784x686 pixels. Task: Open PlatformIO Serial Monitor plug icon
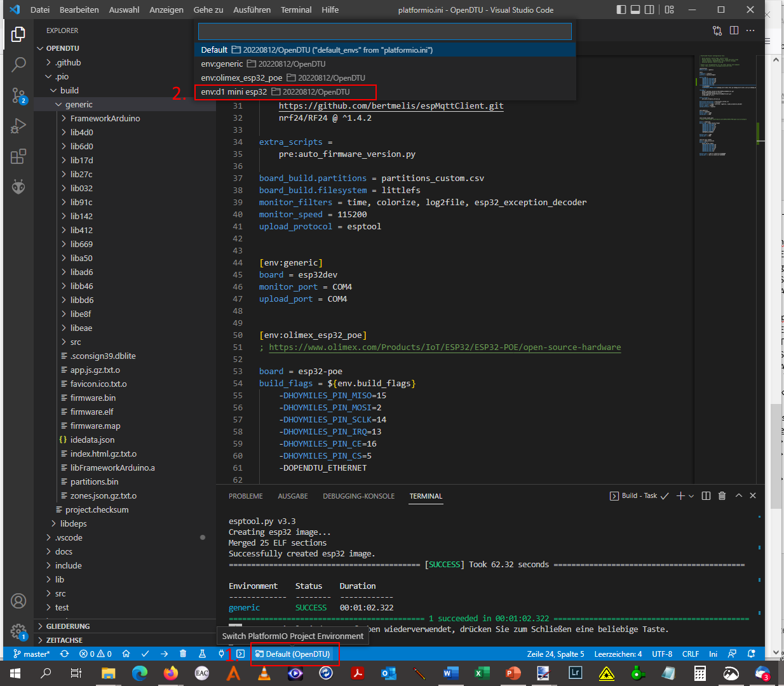tap(221, 654)
